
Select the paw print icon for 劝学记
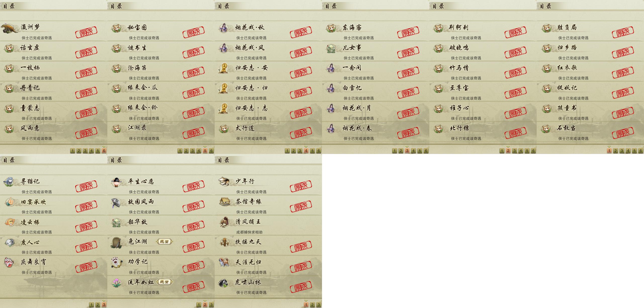[x=117, y=262]
